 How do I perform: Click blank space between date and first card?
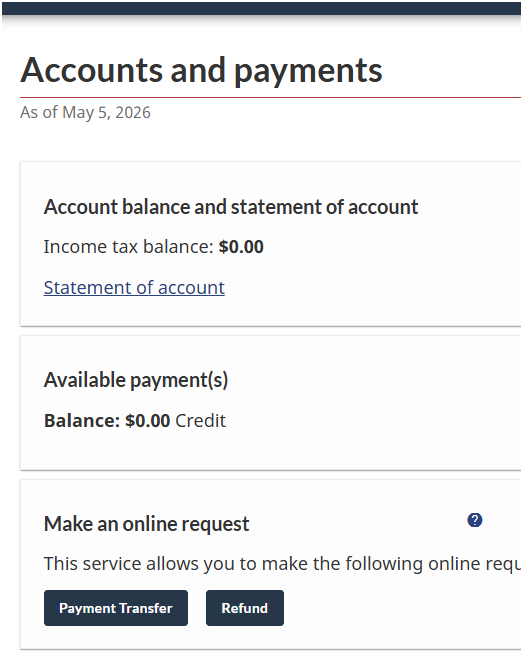(x=271, y=142)
